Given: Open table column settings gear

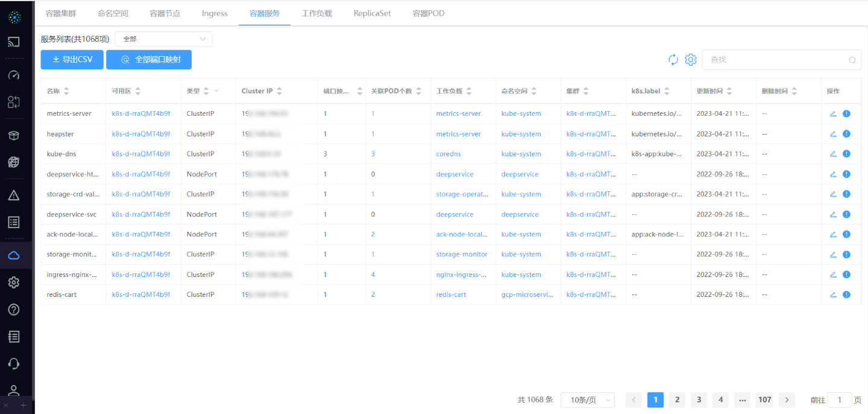Looking at the screenshot, I should [691, 60].
